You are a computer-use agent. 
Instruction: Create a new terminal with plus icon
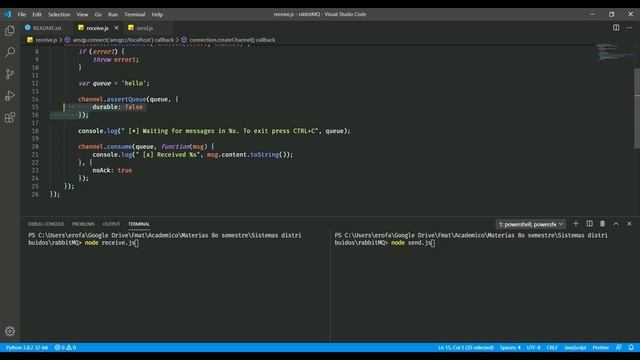(576, 224)
